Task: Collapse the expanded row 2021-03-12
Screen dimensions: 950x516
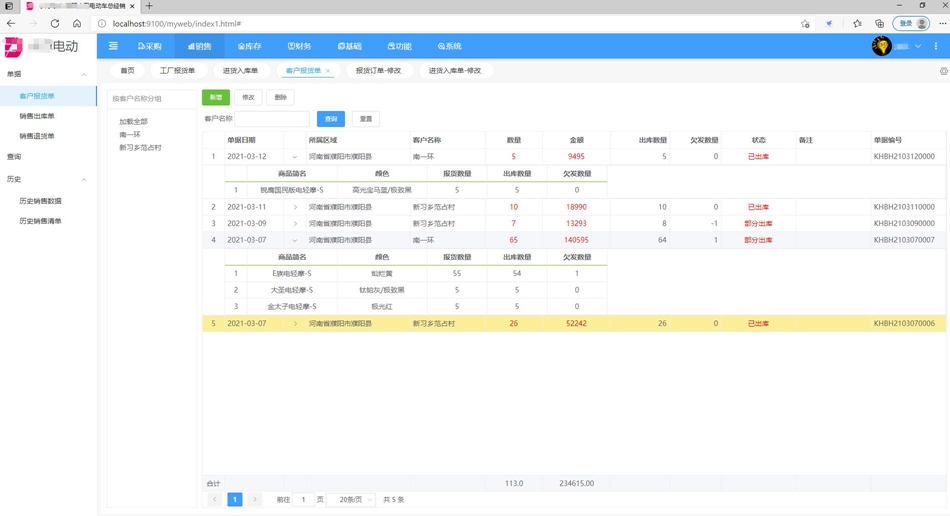Action: (x=295, y=157)
